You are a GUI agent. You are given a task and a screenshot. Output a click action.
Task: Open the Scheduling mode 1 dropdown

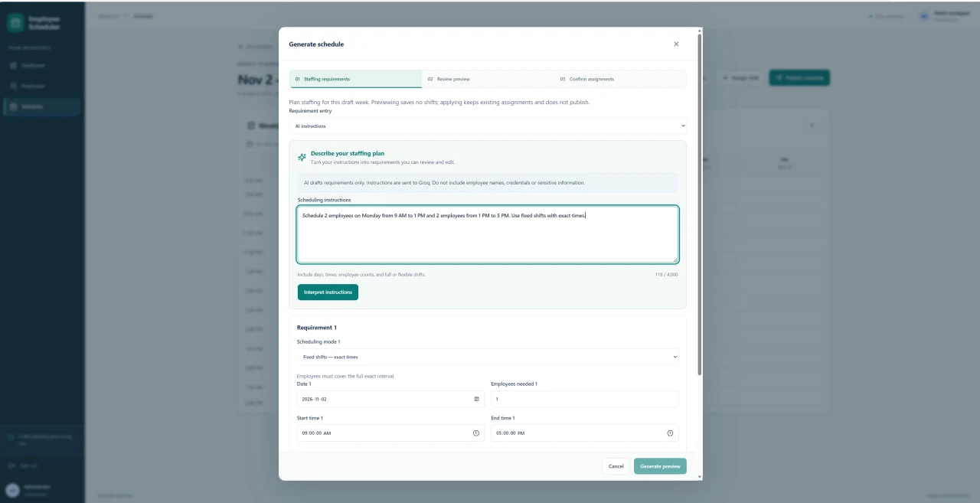click(488, 357)
